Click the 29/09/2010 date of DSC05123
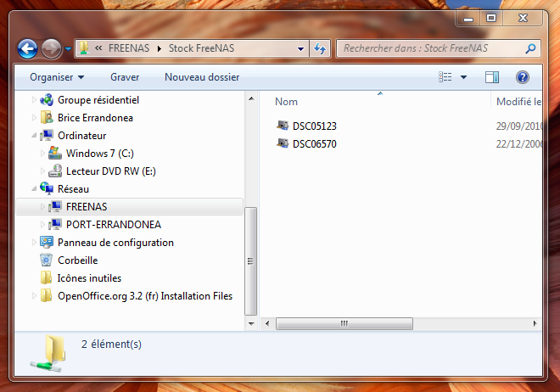This screenshot has height=392, width=560. [519, 126]
